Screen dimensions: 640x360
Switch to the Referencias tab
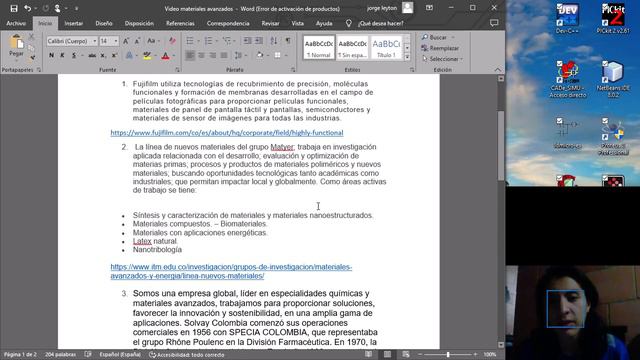(x=180, y=24)
